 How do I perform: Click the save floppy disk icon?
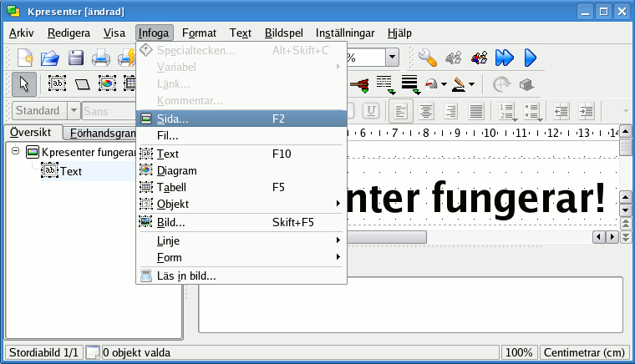pos(75,58)
